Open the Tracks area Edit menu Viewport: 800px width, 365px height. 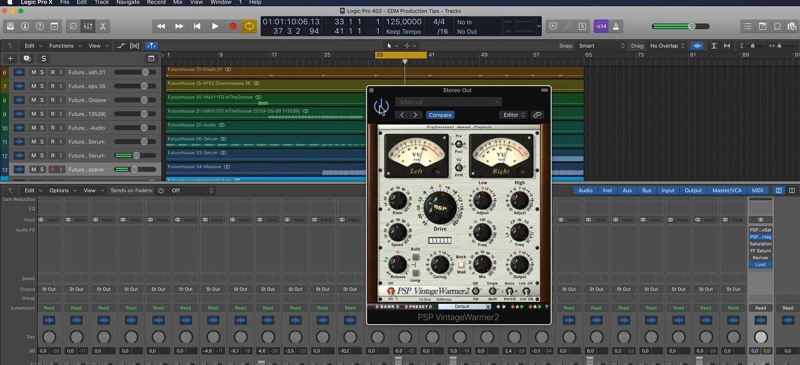click(33, 46)
